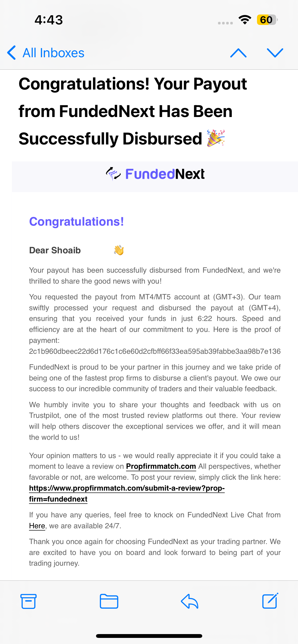Tap the archive box icon
Screen dimensions: 298x644
coord(28,601)
